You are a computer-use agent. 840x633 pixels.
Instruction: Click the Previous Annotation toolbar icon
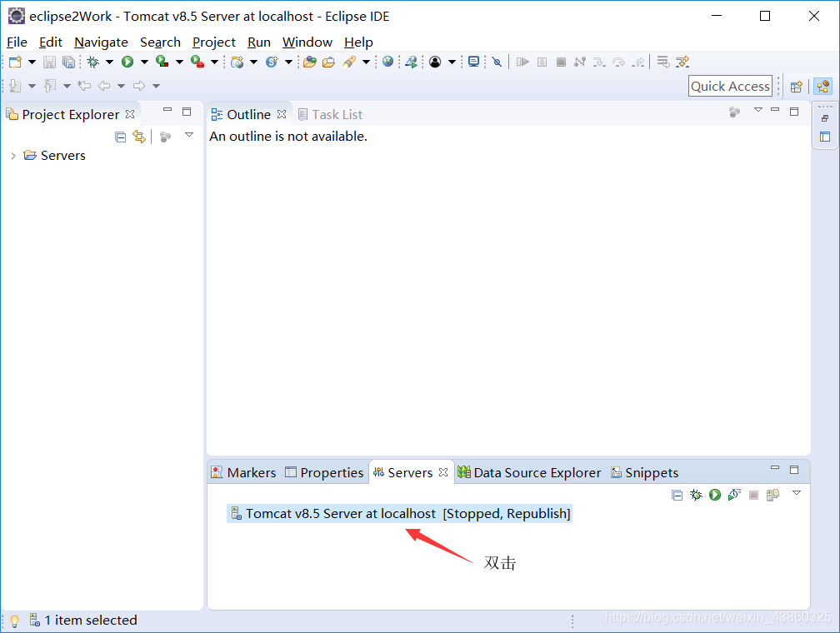[x=50, y=86]
